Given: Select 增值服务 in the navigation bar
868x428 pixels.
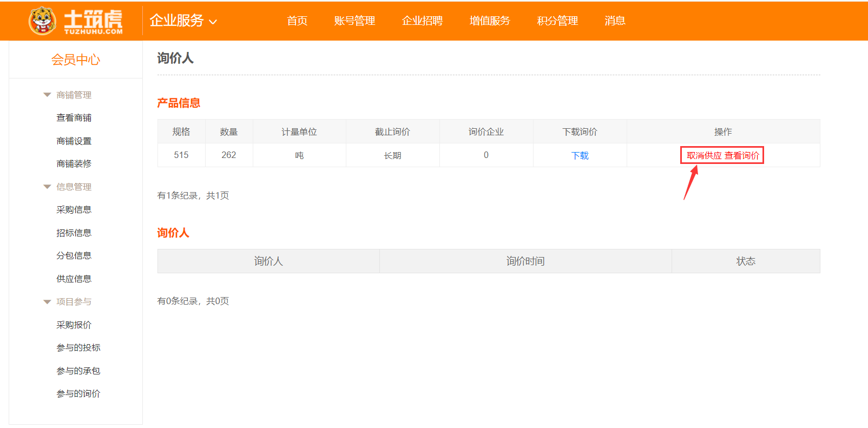Looking at the screenshot, I should coord(490,21).
